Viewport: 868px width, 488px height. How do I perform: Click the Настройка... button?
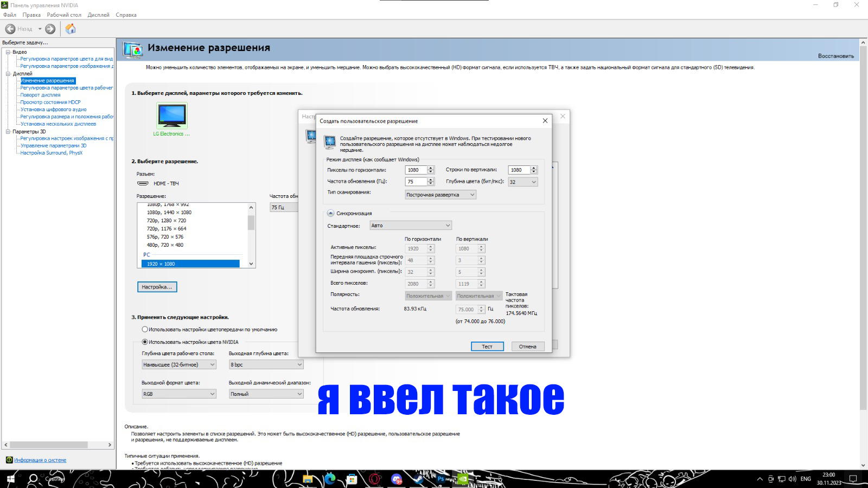pos(157,287)
